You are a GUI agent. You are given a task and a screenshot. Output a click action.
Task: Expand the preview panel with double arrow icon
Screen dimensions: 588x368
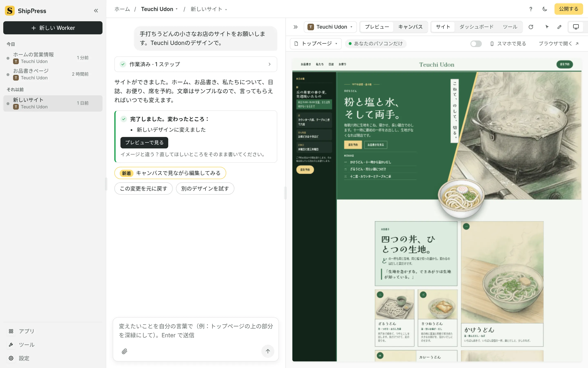point(295,27)
